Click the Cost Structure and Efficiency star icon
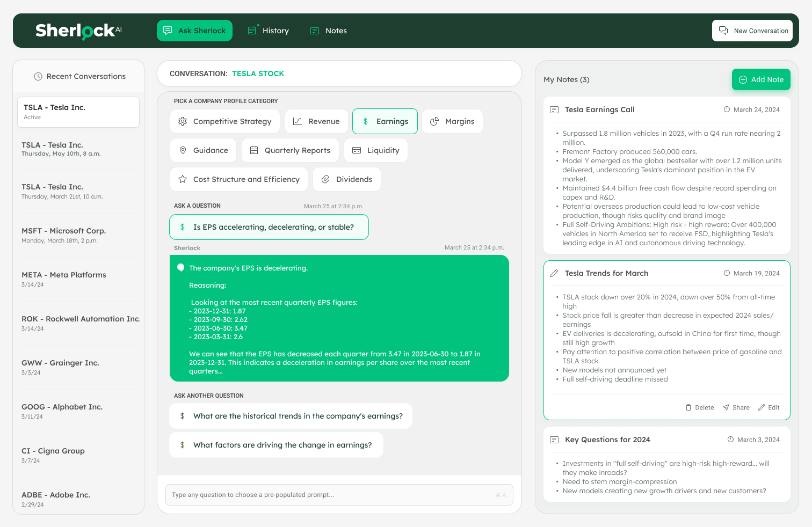Viewport: 812px width, 527px height. [183, 179]
